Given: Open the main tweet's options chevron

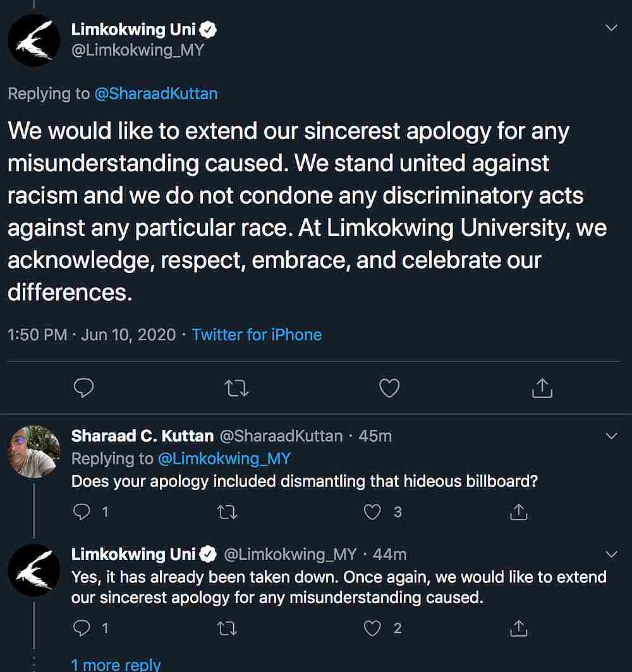Looking at the screenshot, I should pos(611,28).
